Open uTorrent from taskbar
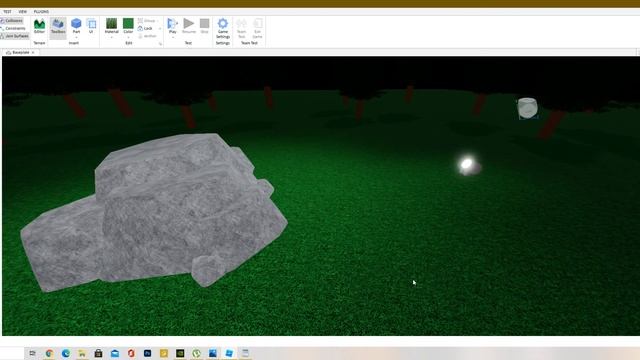640x360 pixels. pos(196,353)
